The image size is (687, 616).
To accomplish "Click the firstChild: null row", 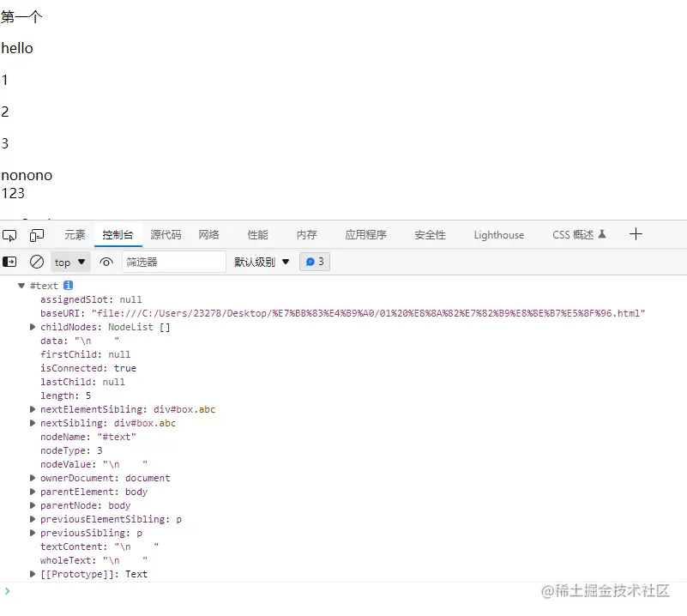I will tap(86, 354).
